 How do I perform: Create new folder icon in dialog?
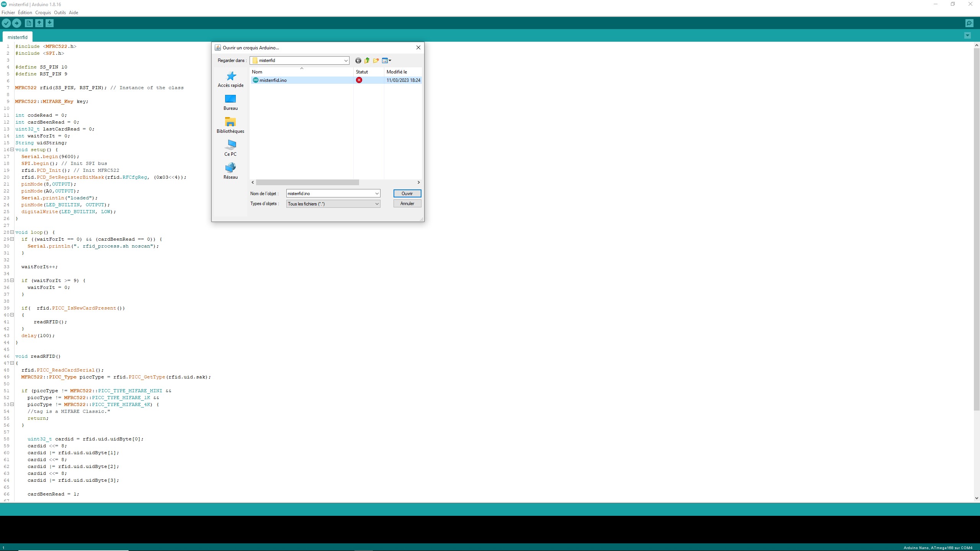tap(376, 60)
